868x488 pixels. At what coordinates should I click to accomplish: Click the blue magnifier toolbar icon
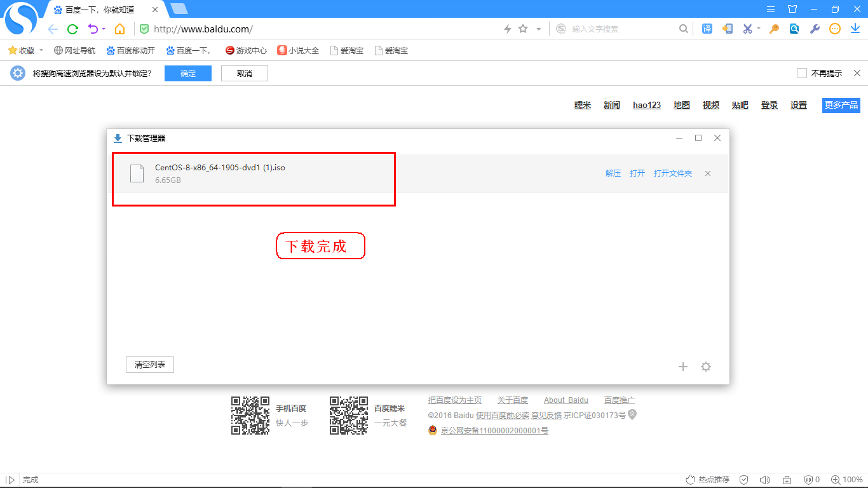(x=794, y=29)
